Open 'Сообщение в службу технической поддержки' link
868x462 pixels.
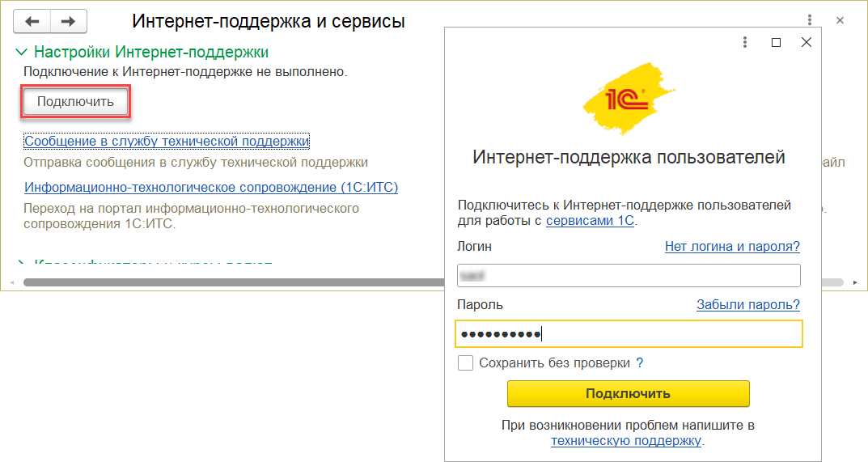pos(167,142)
